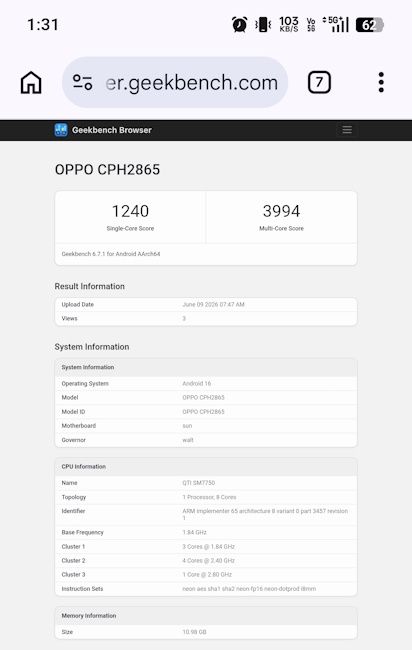Open the tab switcher showing 7

(x=319, y=82)
